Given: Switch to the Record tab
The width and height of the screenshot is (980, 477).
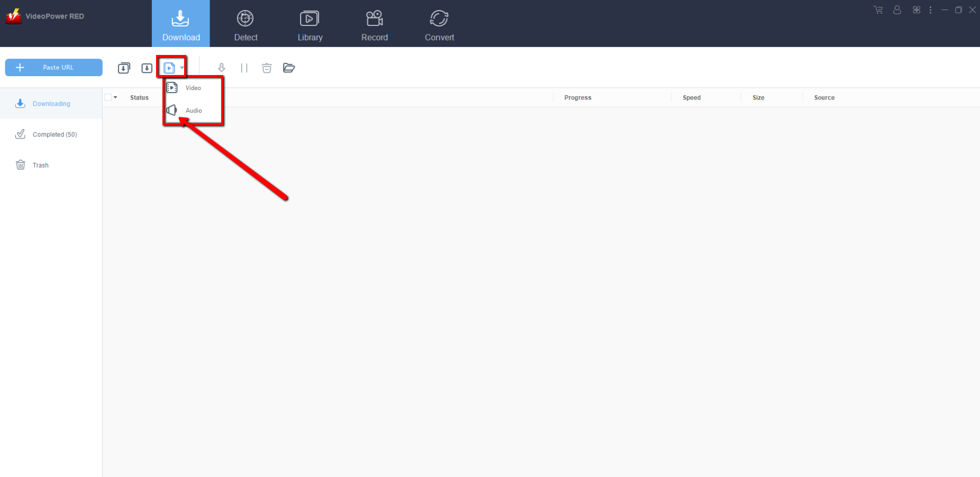Looking at the screenshot, I should (x=374, y=24).
